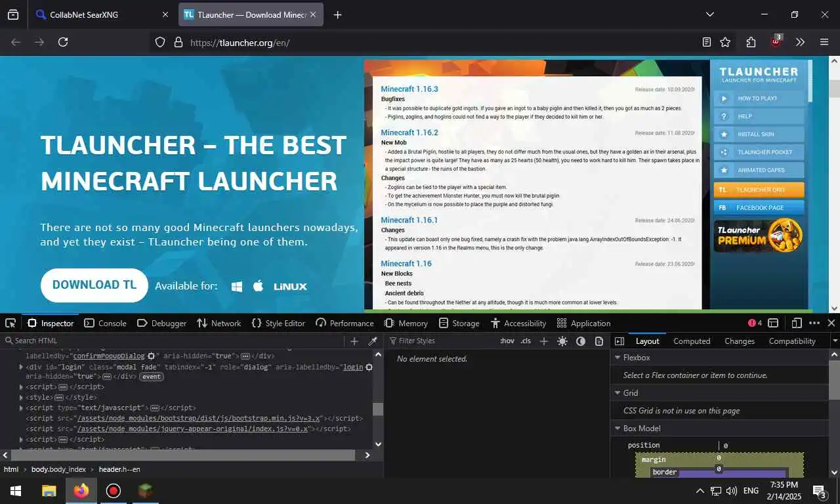The height and width of the screenshot is (504, 840).
Task: Collapse the Grid section
Action: (x=617, y=392)
